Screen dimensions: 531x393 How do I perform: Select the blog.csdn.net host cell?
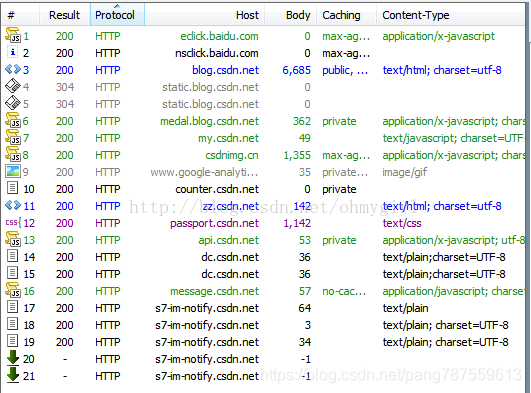[226, 70]
